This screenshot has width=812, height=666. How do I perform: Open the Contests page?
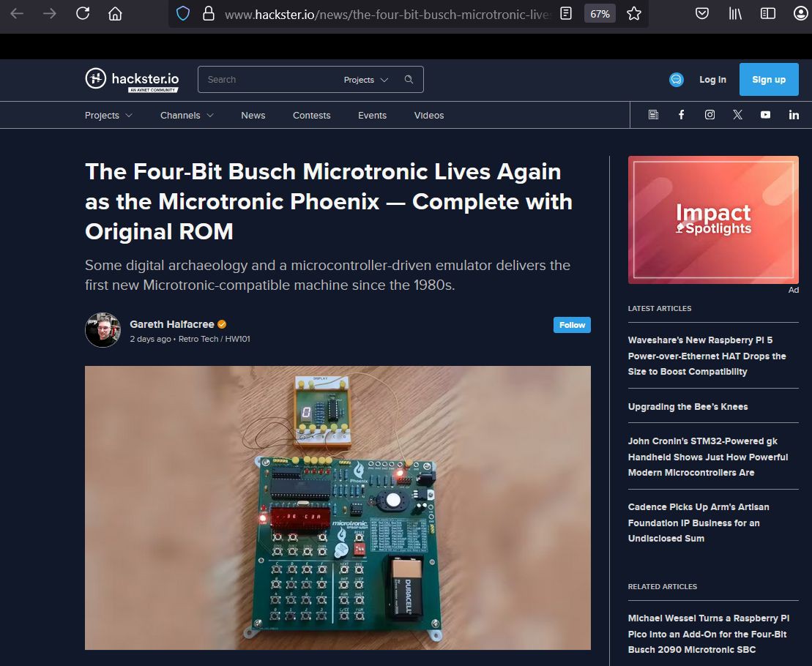point(311,116)
